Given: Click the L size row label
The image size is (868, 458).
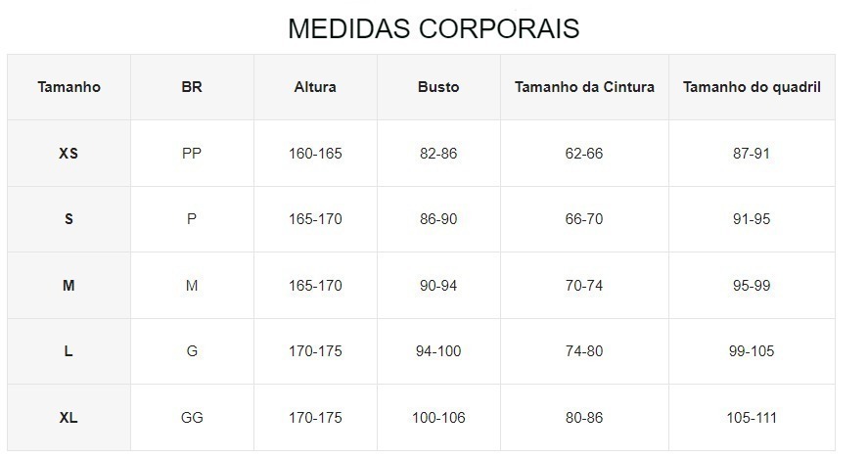Looking at the screenshot, I should [x=69, y=351].
